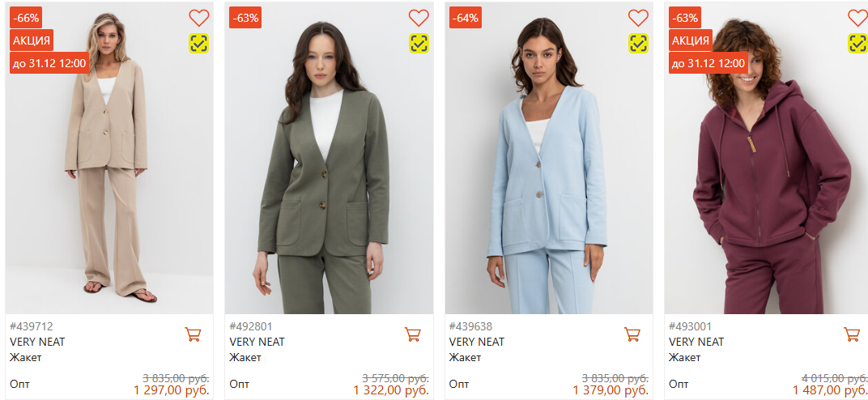Add beige jacket #439712 to cart

coord(193,334)
